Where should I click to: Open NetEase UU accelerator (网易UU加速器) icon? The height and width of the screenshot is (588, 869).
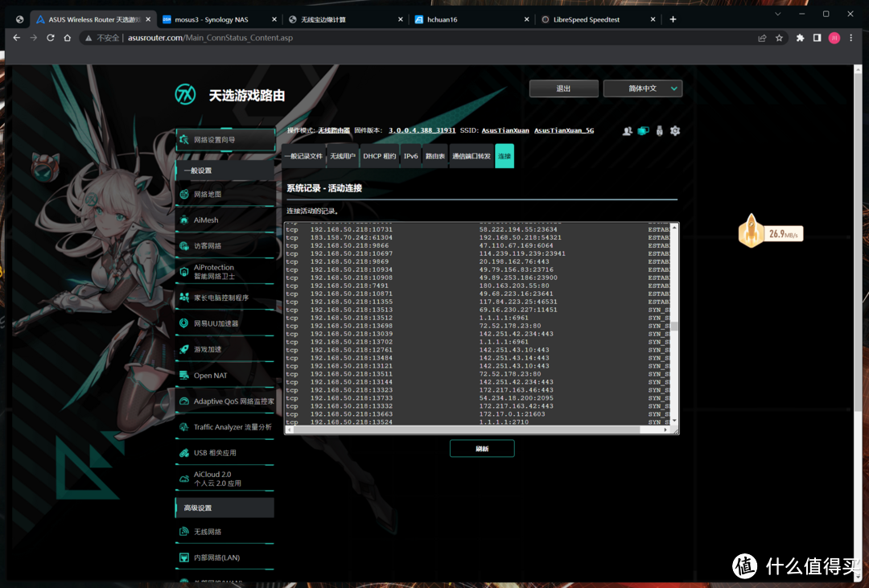click(x=184, y=323)
